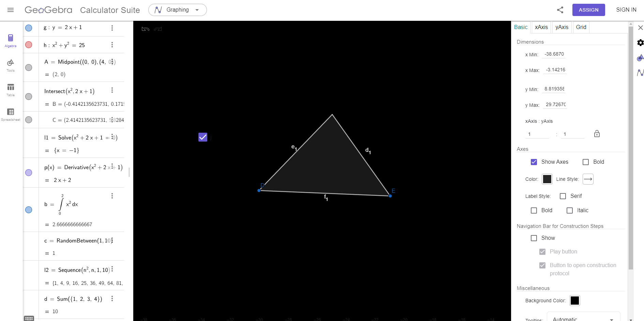
Task: Enable Italic label style
Action: [x=570, y=210]
